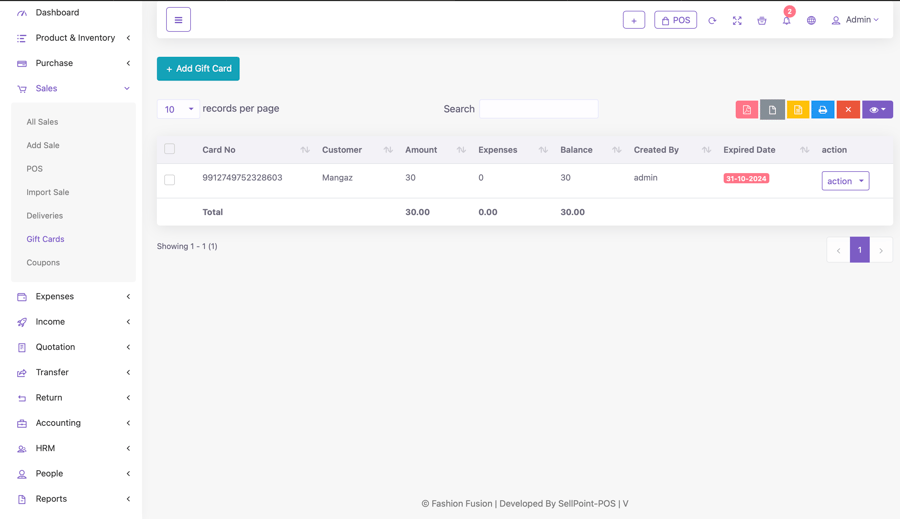Toggle fullscreen mode icon
Image resolution: width=900 pixels, height=519 pixels.
(737, 20)
